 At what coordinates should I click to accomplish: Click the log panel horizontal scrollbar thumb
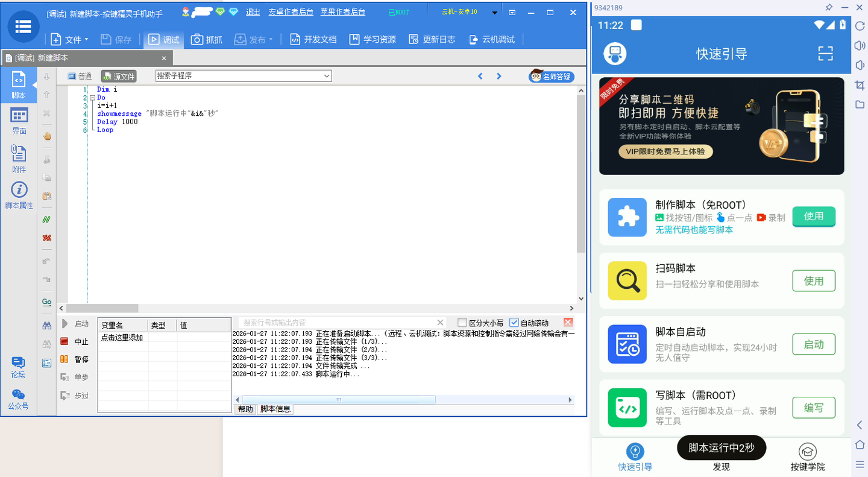[339, 400]
